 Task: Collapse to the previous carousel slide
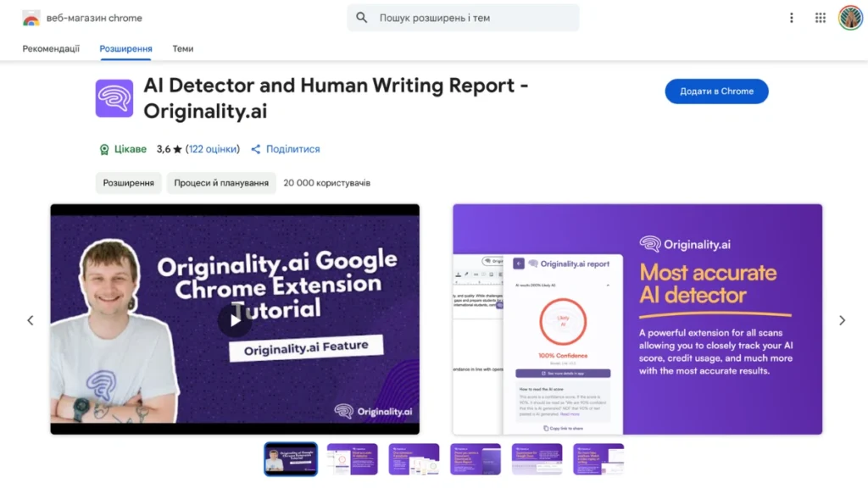click(31, 320)
